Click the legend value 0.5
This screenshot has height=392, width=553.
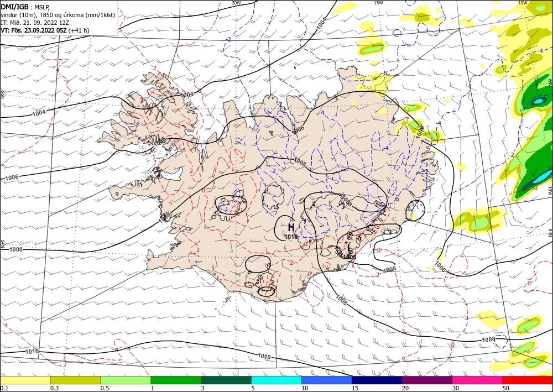coord(105,388)
